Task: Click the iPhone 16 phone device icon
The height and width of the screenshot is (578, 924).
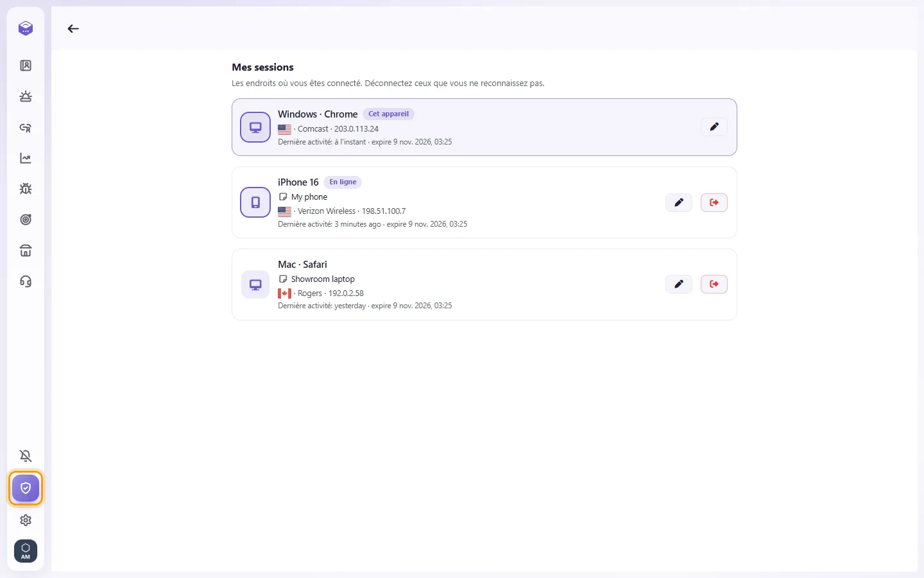Action: [255, 202]
